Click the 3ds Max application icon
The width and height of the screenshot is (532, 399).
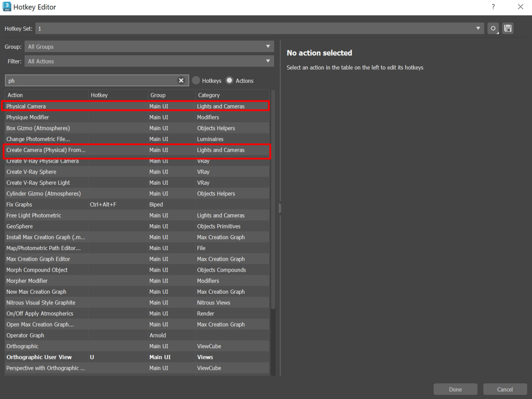pyautogui.click(x=7, y=7)
